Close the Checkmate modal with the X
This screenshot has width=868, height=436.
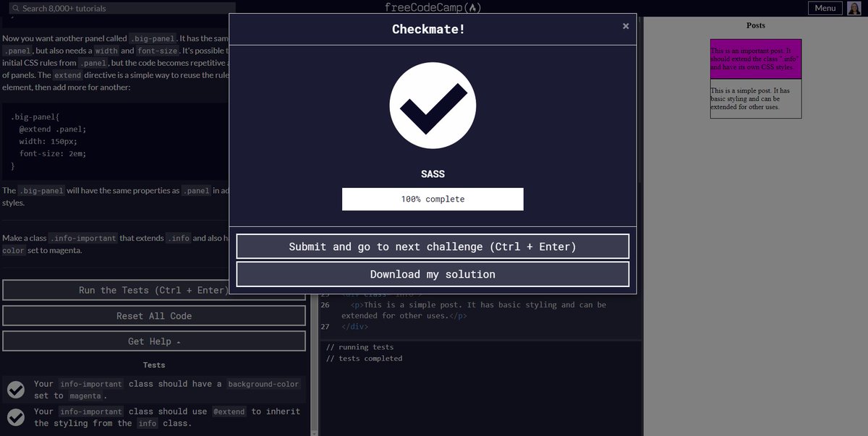point(626,26)
